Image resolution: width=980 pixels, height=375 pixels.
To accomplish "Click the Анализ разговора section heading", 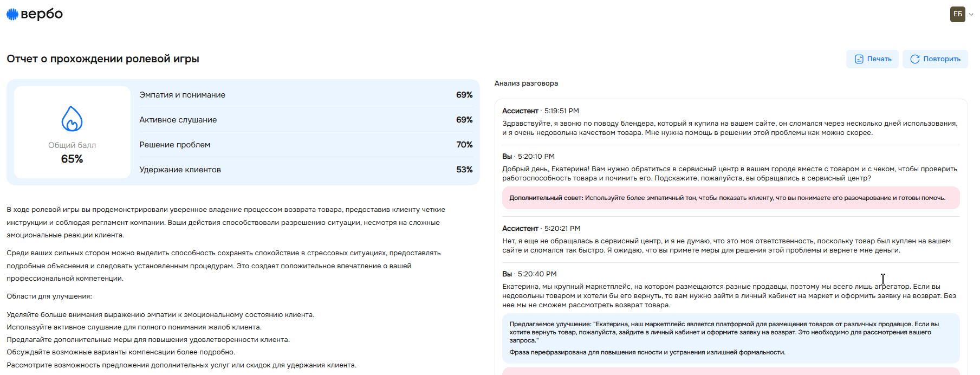I will (526, 83).
